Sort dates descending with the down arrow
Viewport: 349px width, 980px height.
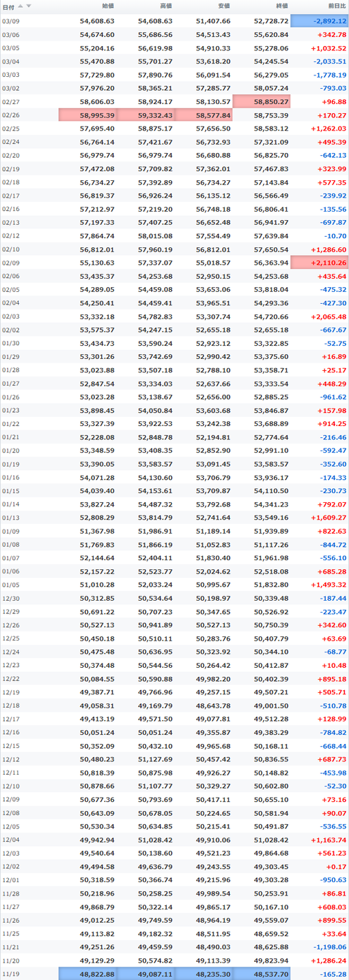click(x=29, y=6)
